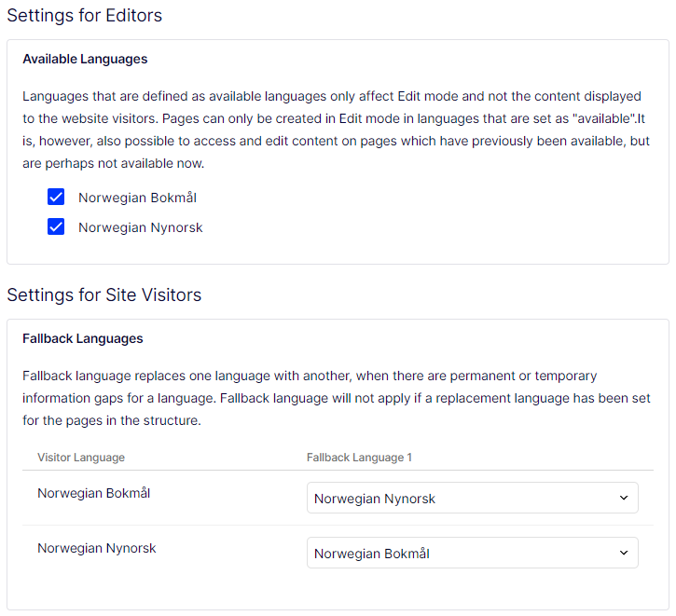Open fallback dropdown for visitor language Nynorsk

click(471, 554)
